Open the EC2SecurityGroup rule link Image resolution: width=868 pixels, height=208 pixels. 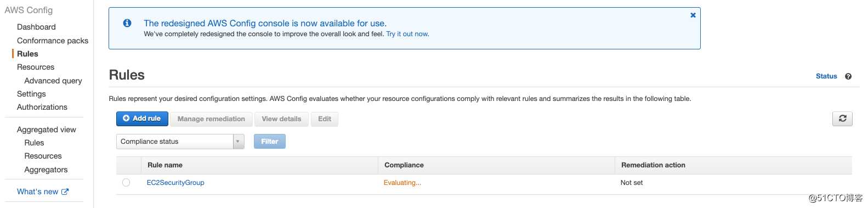click(x=175, y=183)
